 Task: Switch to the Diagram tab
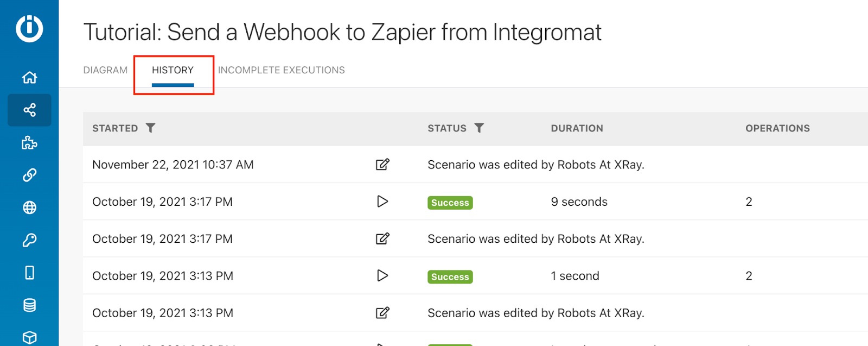click(x=105, y=70)
